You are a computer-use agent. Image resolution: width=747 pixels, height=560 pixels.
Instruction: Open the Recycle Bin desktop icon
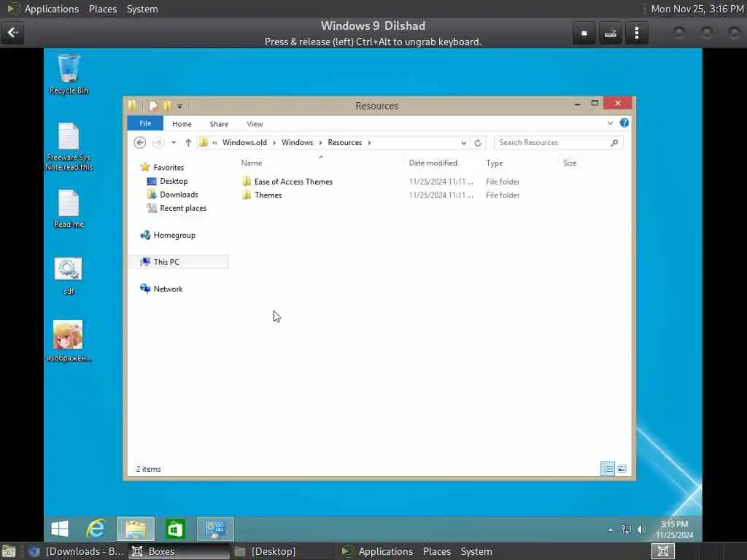click(69, 74)
